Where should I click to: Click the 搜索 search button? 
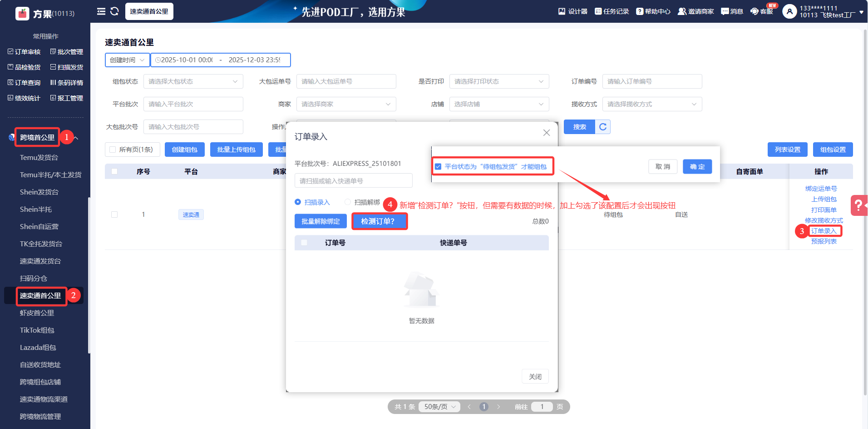pyautogui.click(x=579, y=127)
